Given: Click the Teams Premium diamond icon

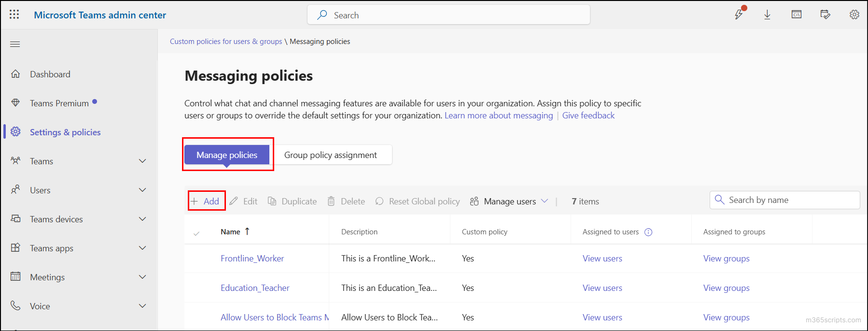Looking at the screenshot, I should [x=15, y=103].
